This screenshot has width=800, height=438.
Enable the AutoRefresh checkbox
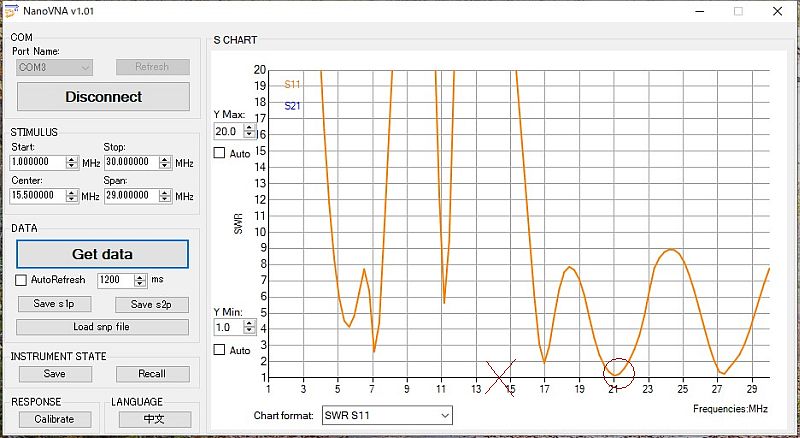22,280
